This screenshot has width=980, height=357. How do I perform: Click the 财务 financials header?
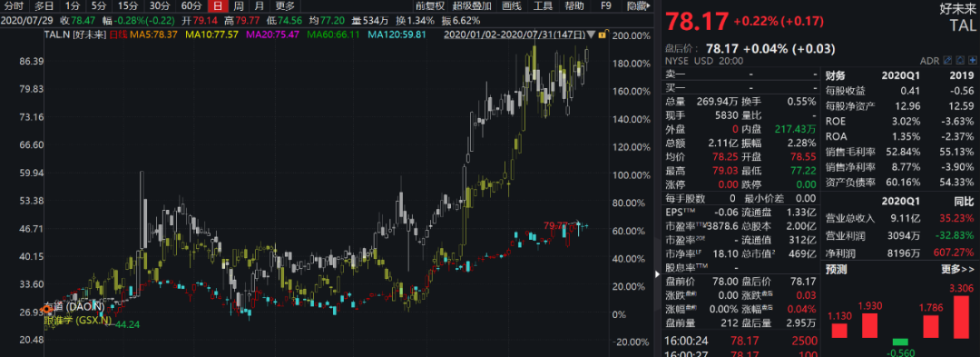[x=835, y=75]
